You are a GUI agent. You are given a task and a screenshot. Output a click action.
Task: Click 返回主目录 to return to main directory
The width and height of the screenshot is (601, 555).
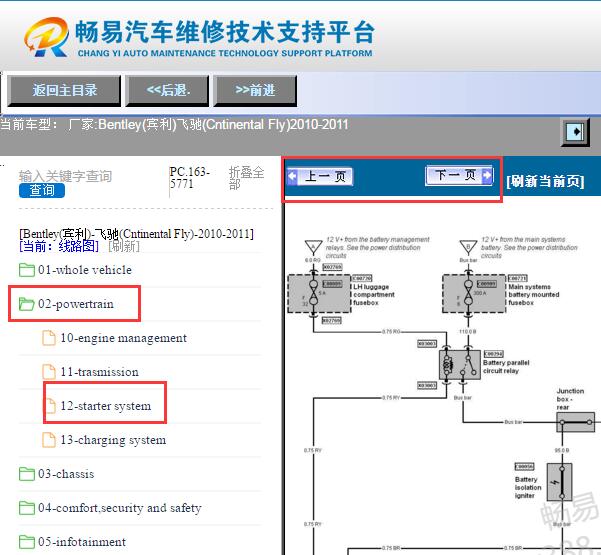(64, 91)
